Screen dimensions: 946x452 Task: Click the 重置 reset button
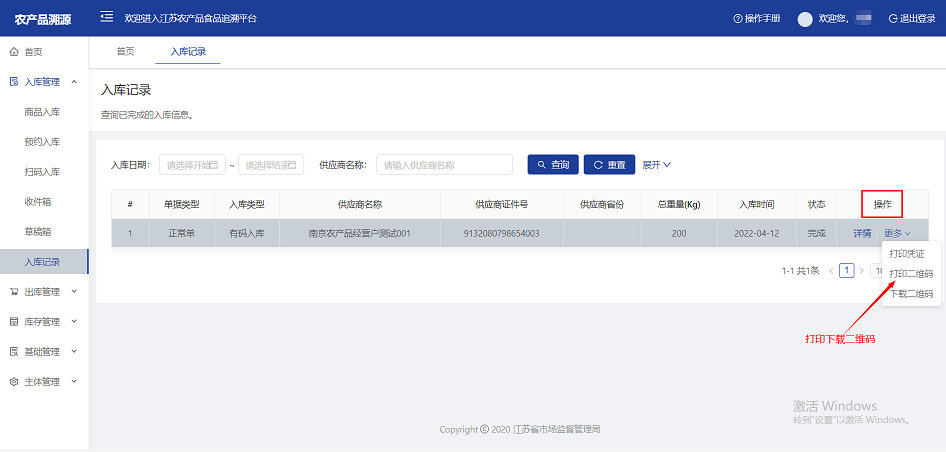tap(609, 165)
